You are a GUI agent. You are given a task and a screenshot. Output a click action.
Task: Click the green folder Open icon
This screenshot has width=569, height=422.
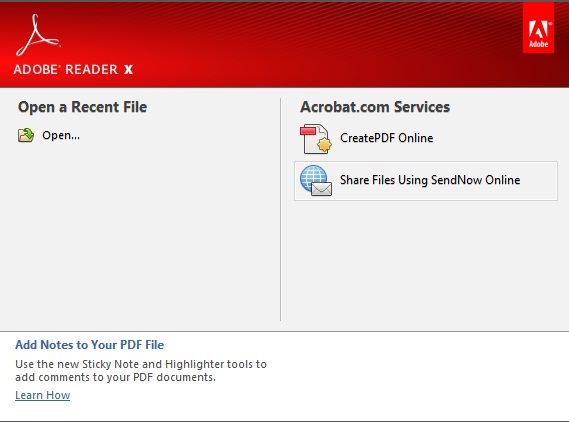(26, 135)
